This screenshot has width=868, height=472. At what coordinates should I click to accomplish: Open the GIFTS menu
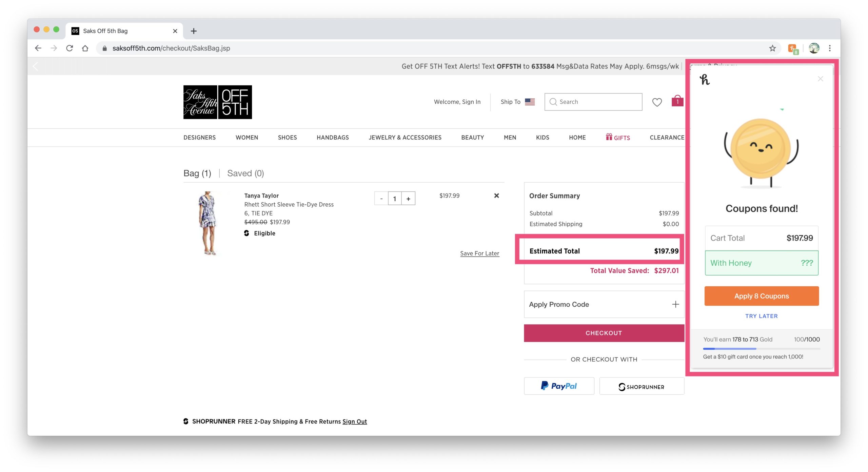click(x=618, y=137)
